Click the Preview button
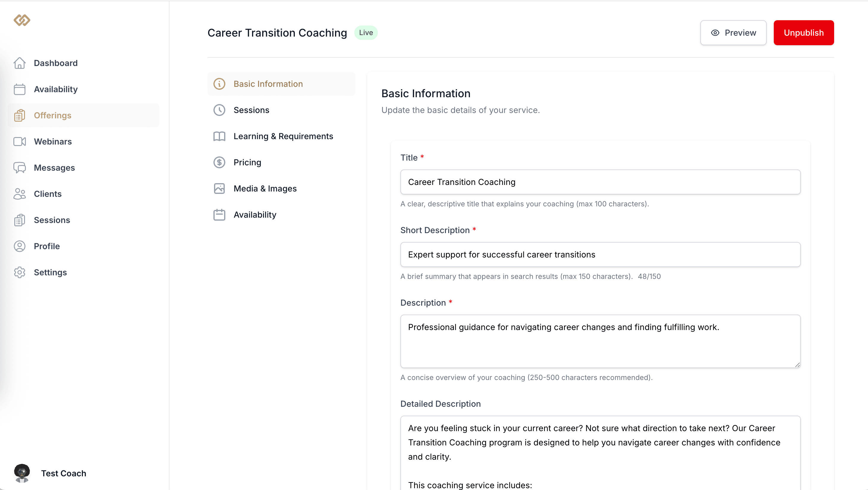 point(733,33)
